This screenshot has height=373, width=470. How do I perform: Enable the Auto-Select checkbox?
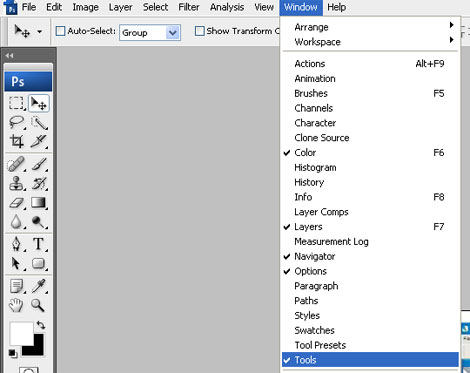[x=60, y=31]
